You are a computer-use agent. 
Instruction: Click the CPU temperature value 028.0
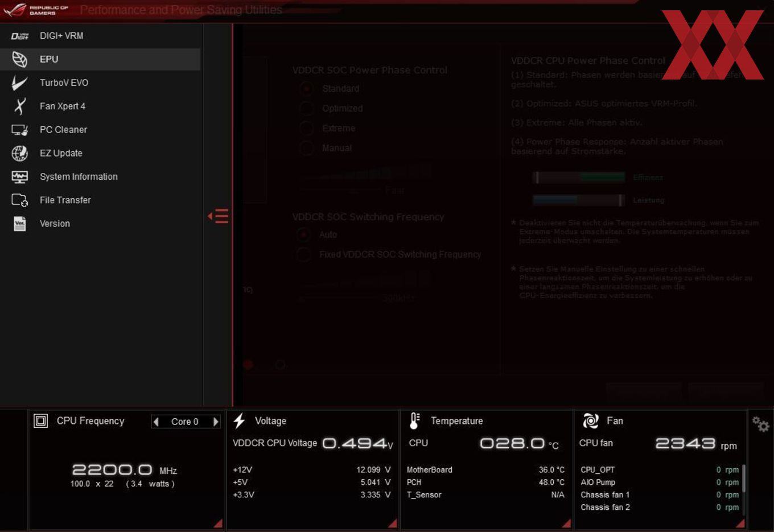coord(512,443)
